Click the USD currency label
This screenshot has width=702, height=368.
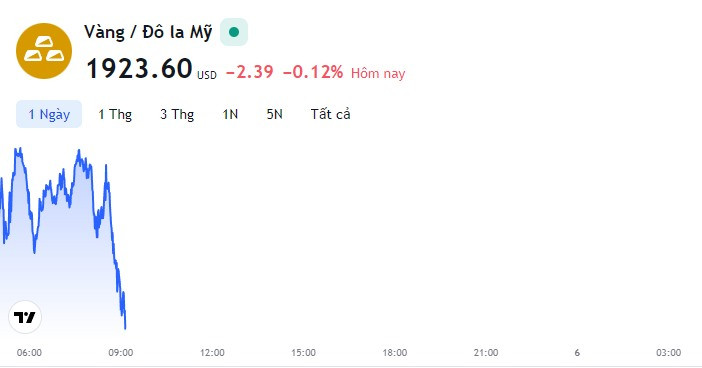207,75
